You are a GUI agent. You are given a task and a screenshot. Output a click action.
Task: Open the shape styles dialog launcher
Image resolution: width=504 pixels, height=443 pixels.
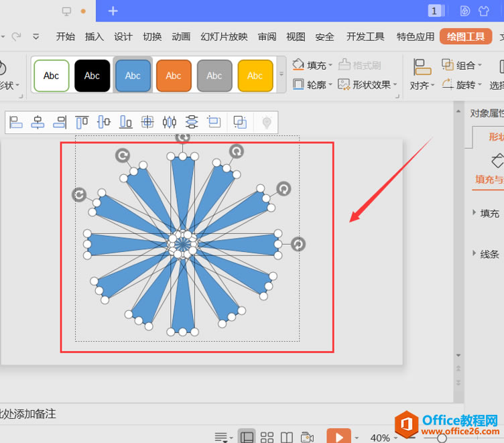[397, 96]
